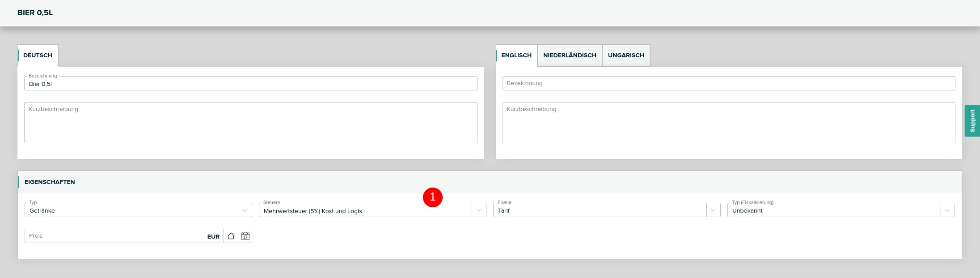
Task: Open the green Support side button
Action: [972, 121]
